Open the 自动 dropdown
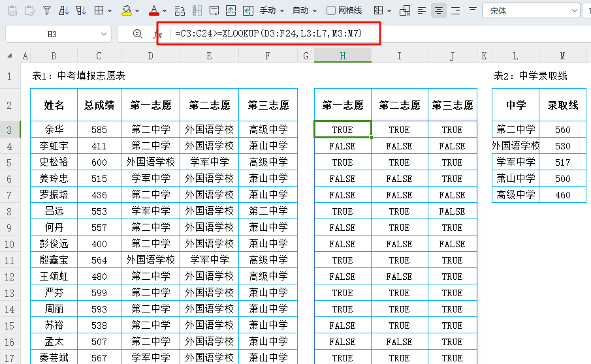 click(304, 10)
